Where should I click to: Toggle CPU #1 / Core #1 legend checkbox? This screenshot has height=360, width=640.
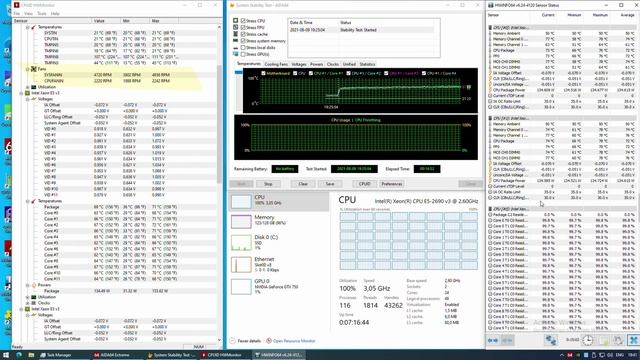coord(311,73)
